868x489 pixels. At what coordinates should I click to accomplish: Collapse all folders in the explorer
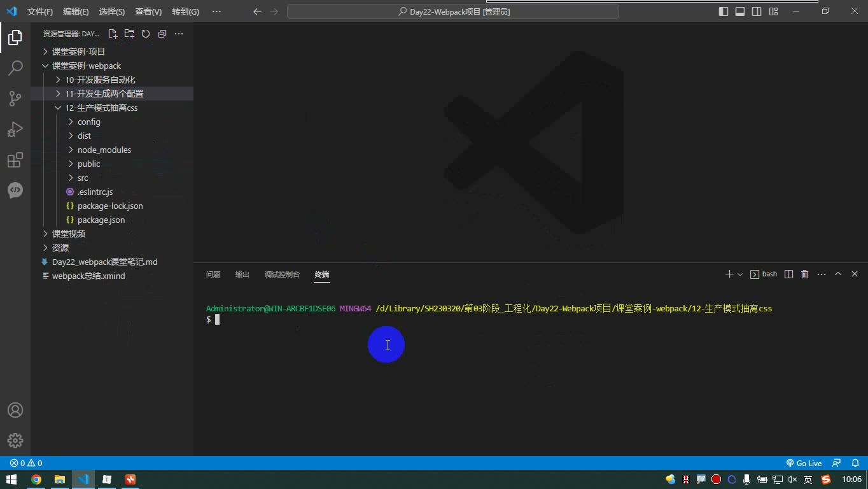[x=162, y=34]
